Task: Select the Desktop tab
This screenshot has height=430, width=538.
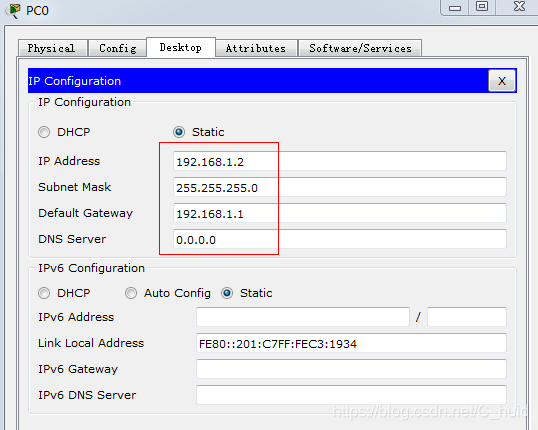Action: [181, 47]
